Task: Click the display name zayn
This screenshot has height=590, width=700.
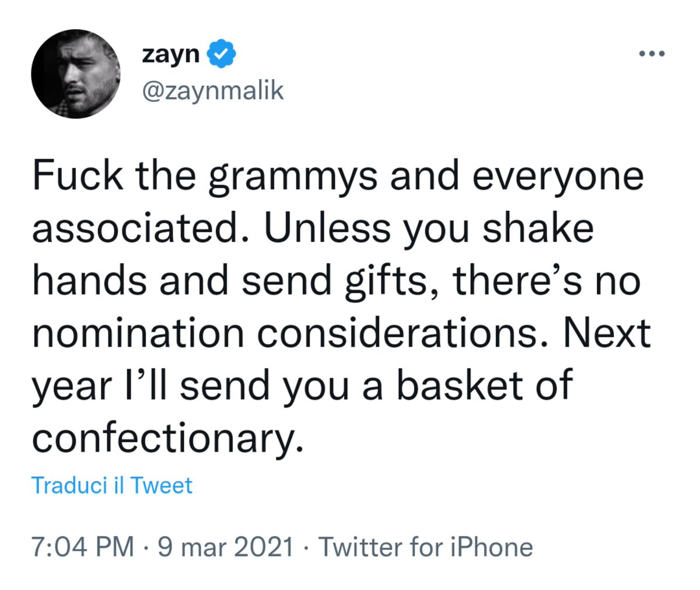Action: [170, 54]
